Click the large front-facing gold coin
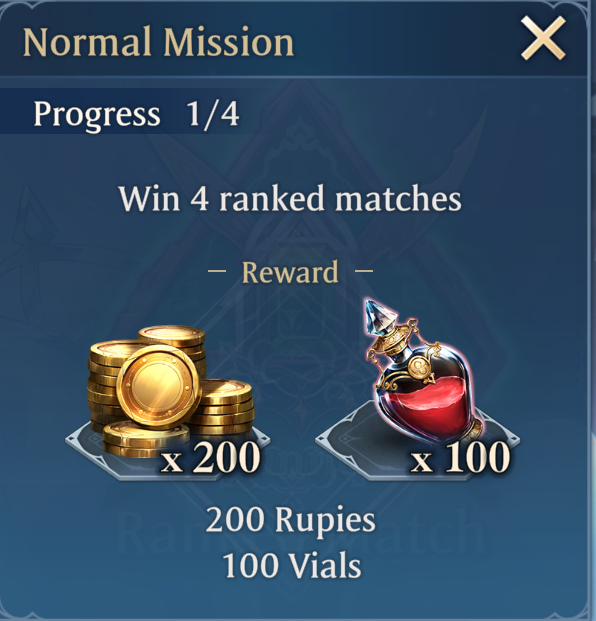 [158, 387]
